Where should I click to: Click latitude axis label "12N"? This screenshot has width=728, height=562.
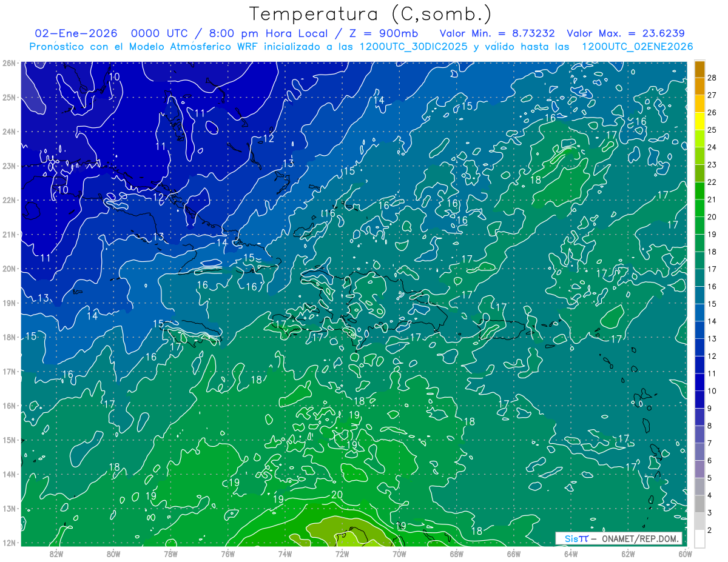click(8, 543)
